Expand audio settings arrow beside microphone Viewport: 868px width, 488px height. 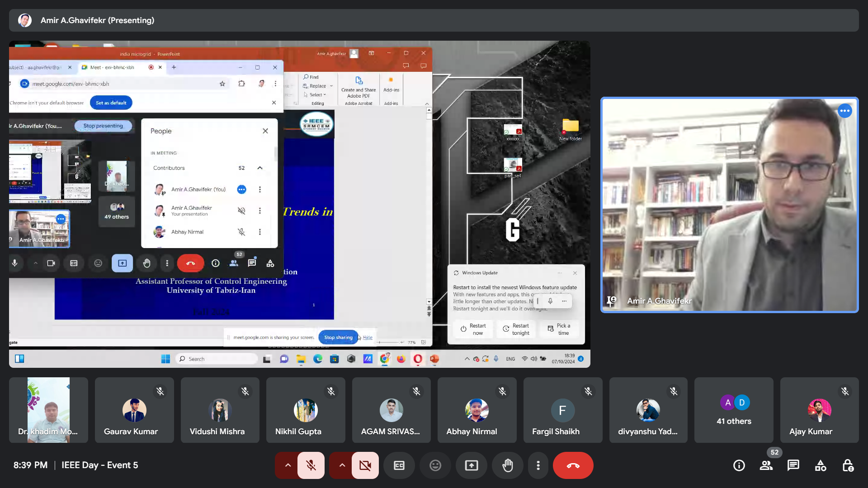pos(288,465)
